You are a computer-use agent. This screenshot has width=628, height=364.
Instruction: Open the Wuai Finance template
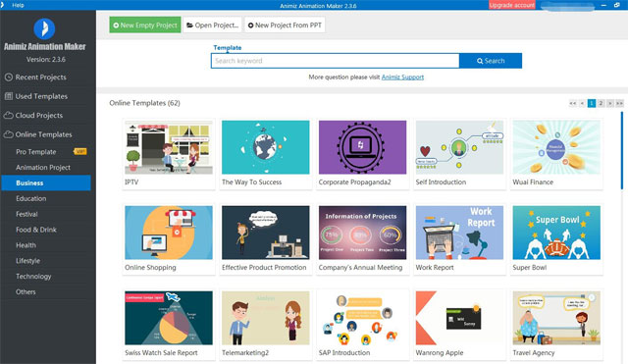tap(556, 147)
